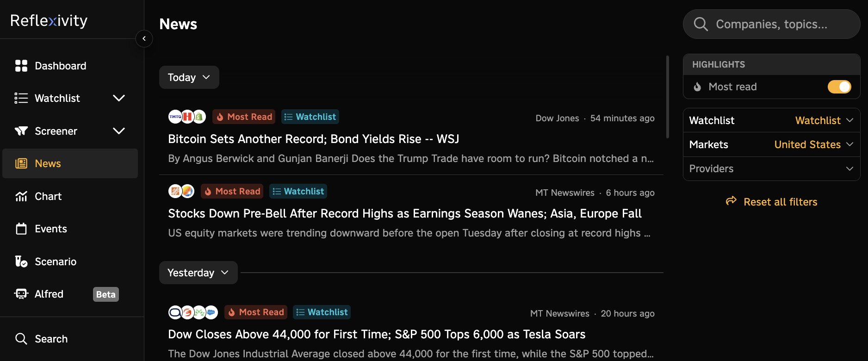868x361 pixels.
Task: Click the Most Read tag on Dow Closes article
Action: 256,312
